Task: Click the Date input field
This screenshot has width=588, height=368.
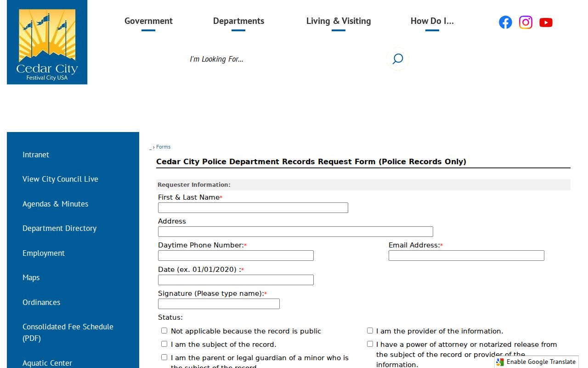Action: coord(236,280)
